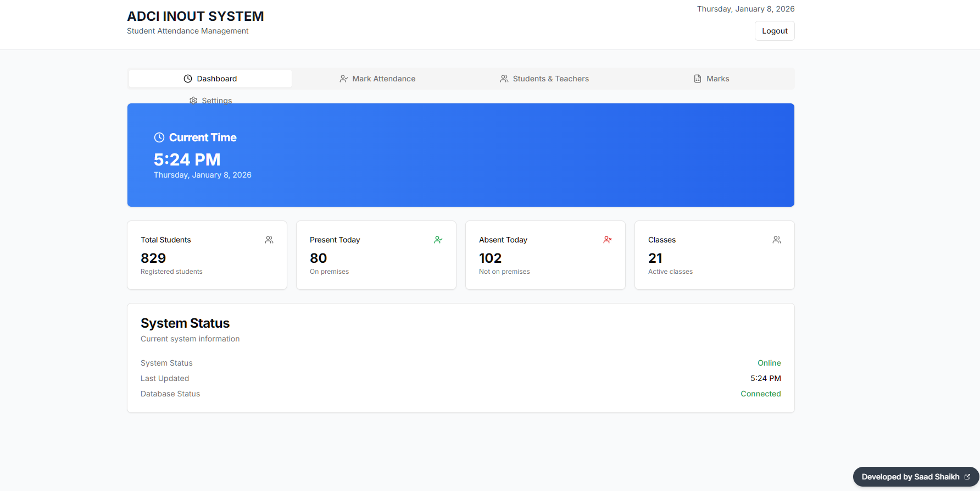The width and height of the screenshot is (980, 491).
Task: Click the external link icon in developer badge
Action: pos(967,477)
